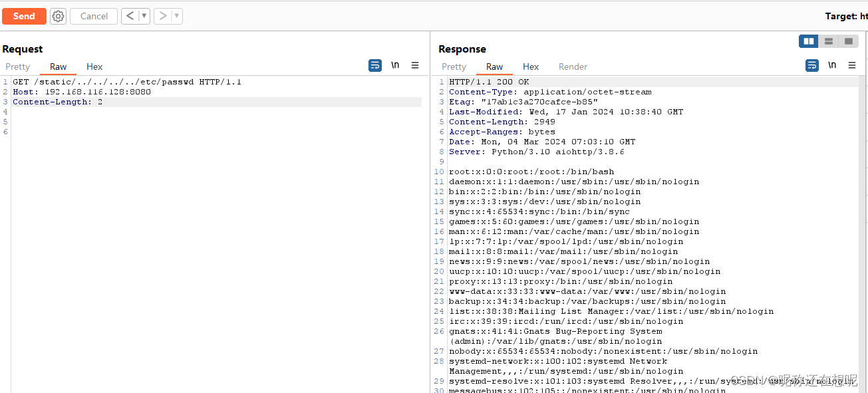The width and height of the screenshot is (868, 393).
Task: Expand the forward history dropdown arrow
Action: [177, 16]
